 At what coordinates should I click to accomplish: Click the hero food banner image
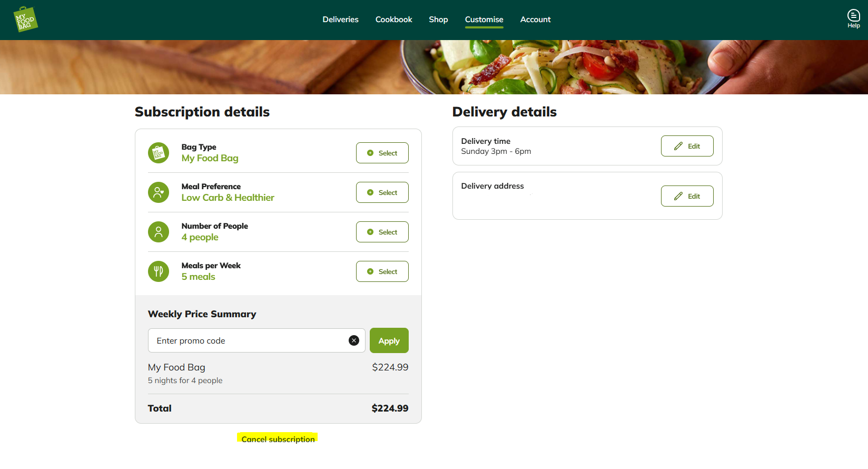tap(434, 67)
